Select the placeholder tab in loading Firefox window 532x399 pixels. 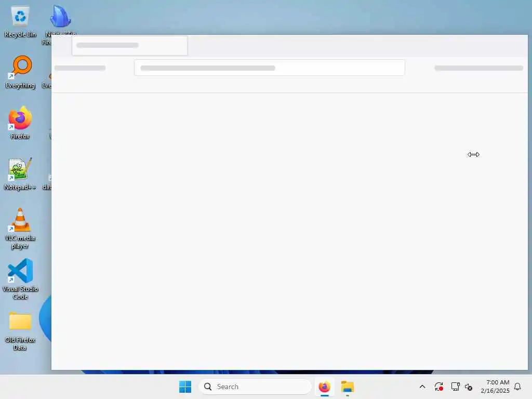tap(129, 46)
